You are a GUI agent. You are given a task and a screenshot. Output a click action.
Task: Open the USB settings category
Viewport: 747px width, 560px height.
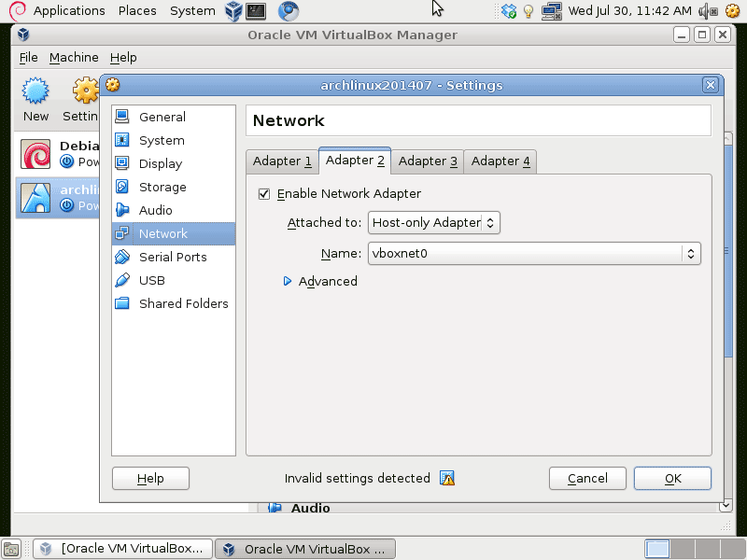tap(174, 280)
